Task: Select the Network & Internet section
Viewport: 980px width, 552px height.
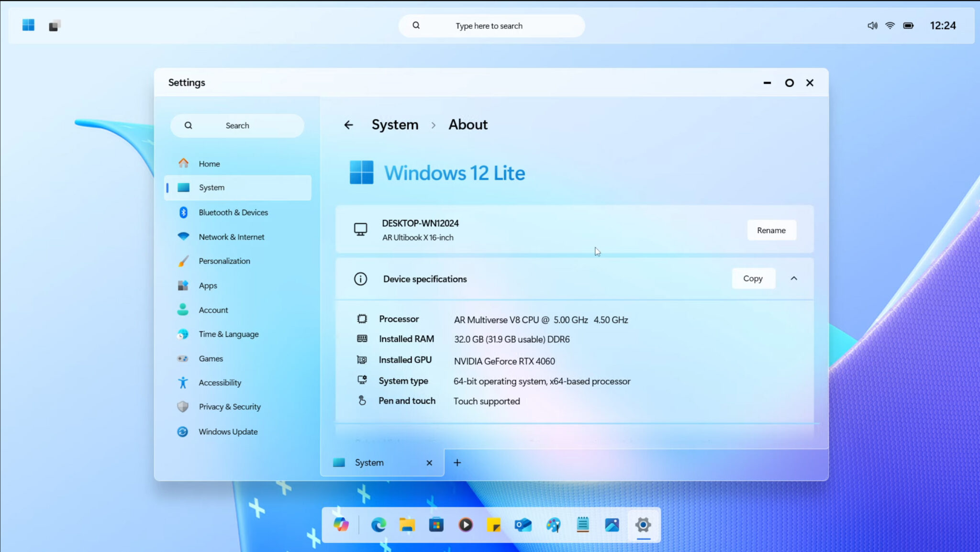Action: pyautogui.click(x=231, y=236)
